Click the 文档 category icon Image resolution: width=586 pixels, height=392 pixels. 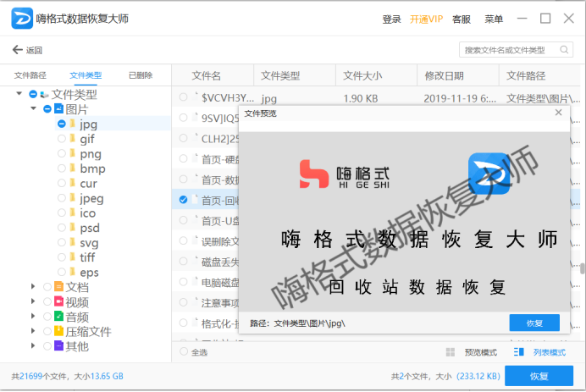coord(58,287)
